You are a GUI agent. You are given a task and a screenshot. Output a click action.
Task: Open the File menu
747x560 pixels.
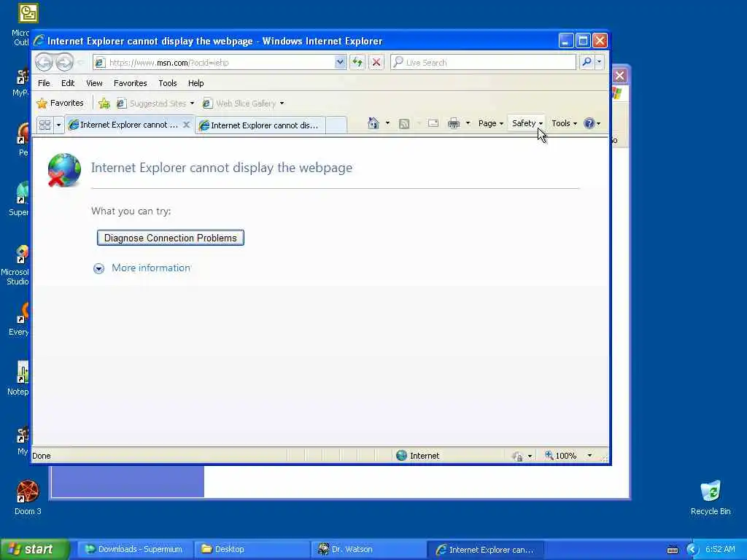click(44, 83)
